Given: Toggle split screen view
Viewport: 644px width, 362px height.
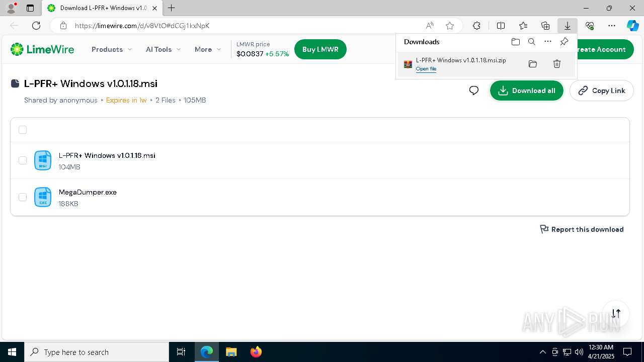Looking at the screenshot, I should point(501,26).
